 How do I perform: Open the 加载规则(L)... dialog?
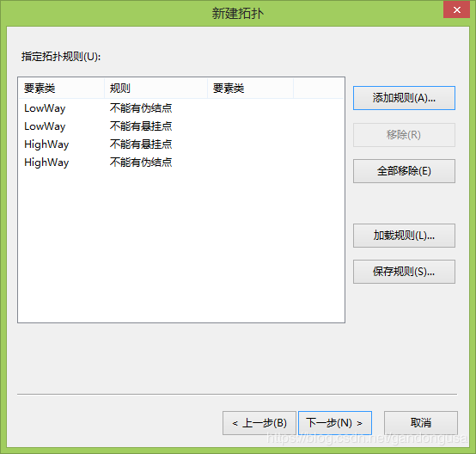(x=404, y=236)
